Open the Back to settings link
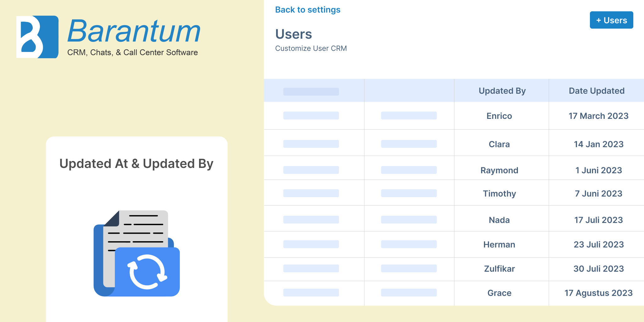The width and height of the screenshot is (644, 322). tap(308, 10)
